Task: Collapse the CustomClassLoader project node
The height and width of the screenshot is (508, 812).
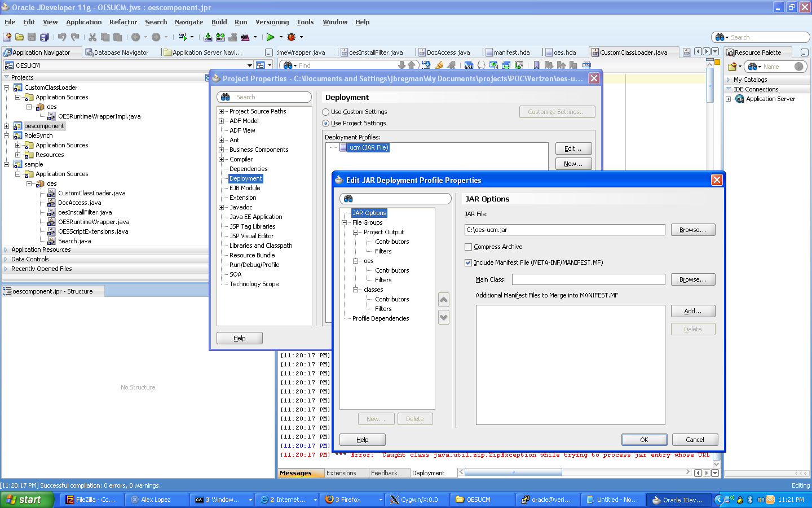Action: pos(6,88)
